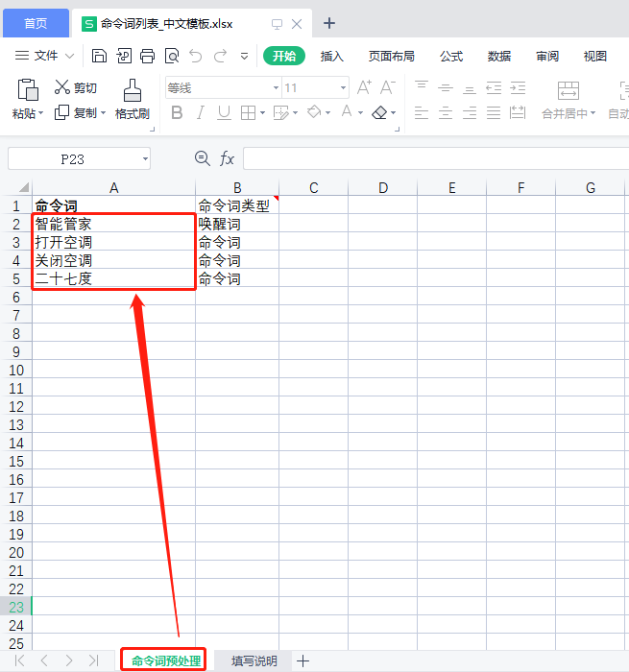Viewport: 629px width, 672px height.
Task: Click the fx insert function icon
Action: pos(228,158)
